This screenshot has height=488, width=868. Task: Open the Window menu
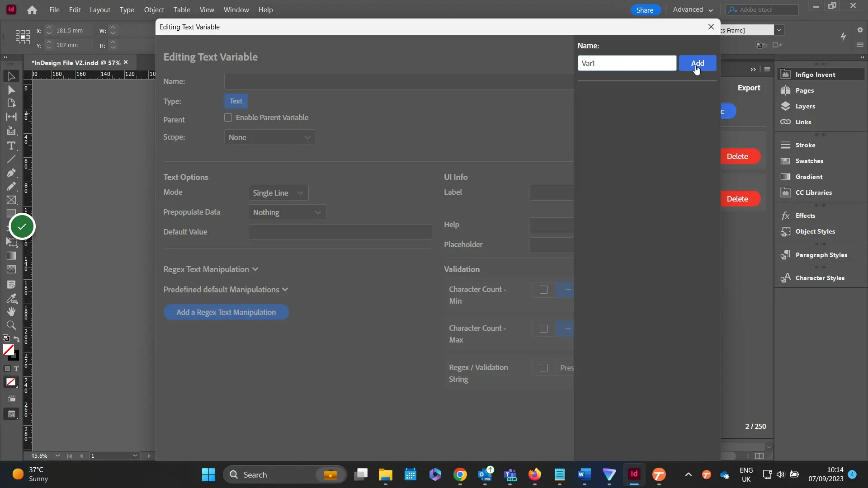coord(236,9)
